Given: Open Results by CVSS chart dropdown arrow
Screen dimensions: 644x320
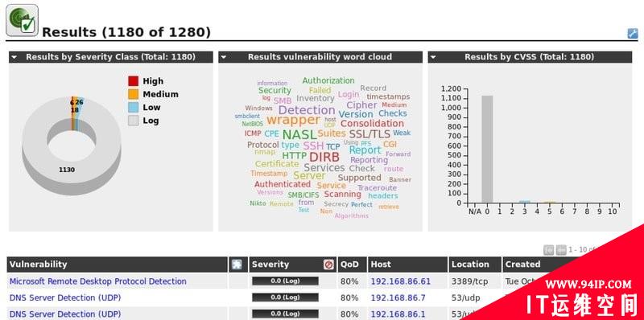Looking at the screenshot, I should pyautogui.click(x=433, y=57).
